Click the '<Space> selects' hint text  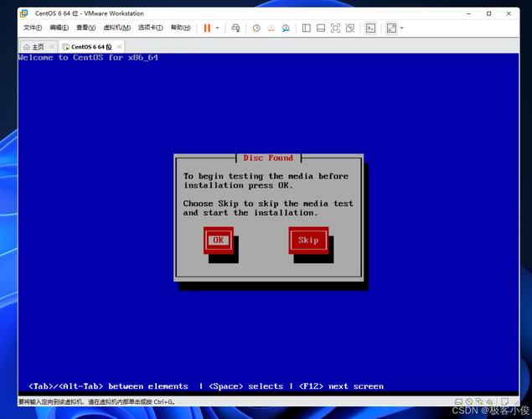pos(246,386)
